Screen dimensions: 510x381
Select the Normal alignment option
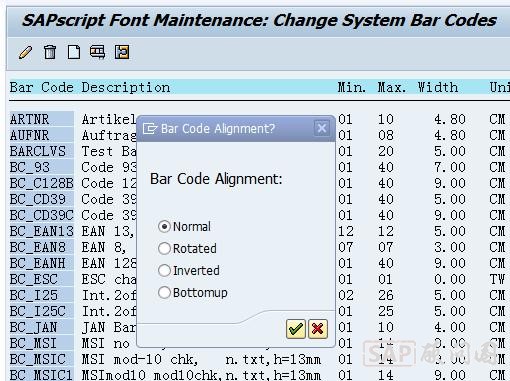click(184, 227)
